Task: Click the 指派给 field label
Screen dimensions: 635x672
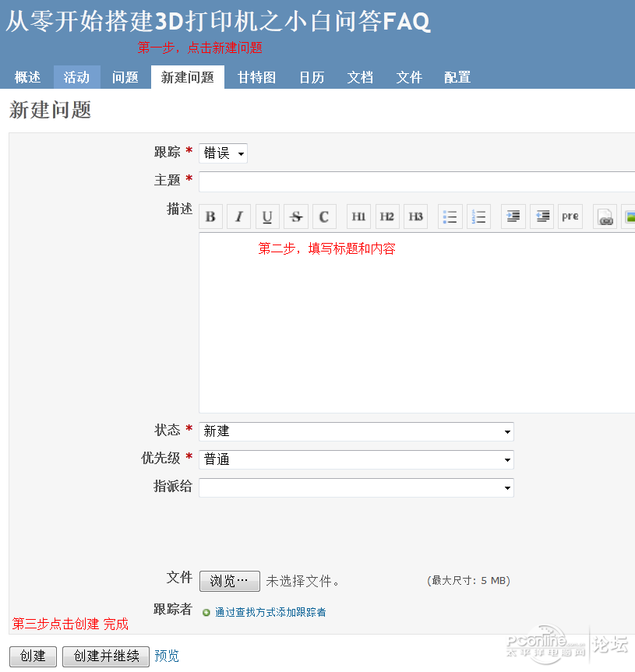Action: point(173,487)
